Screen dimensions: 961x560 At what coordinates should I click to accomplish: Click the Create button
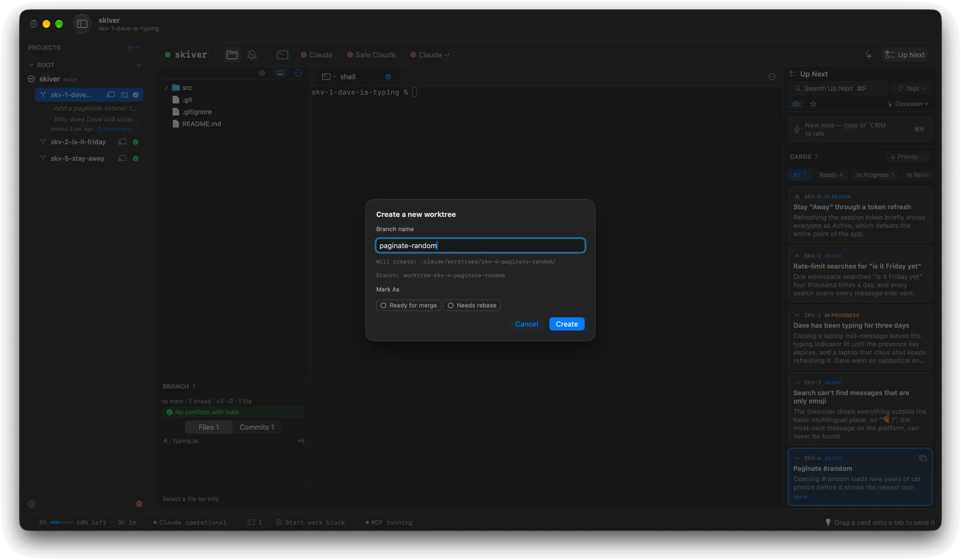[x=567, y=324]
